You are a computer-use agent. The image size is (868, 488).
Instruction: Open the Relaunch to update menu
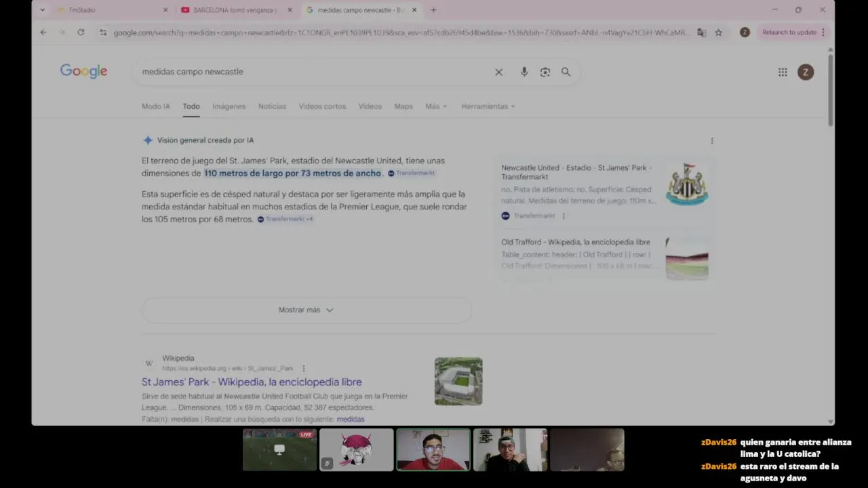coord(793,32)
